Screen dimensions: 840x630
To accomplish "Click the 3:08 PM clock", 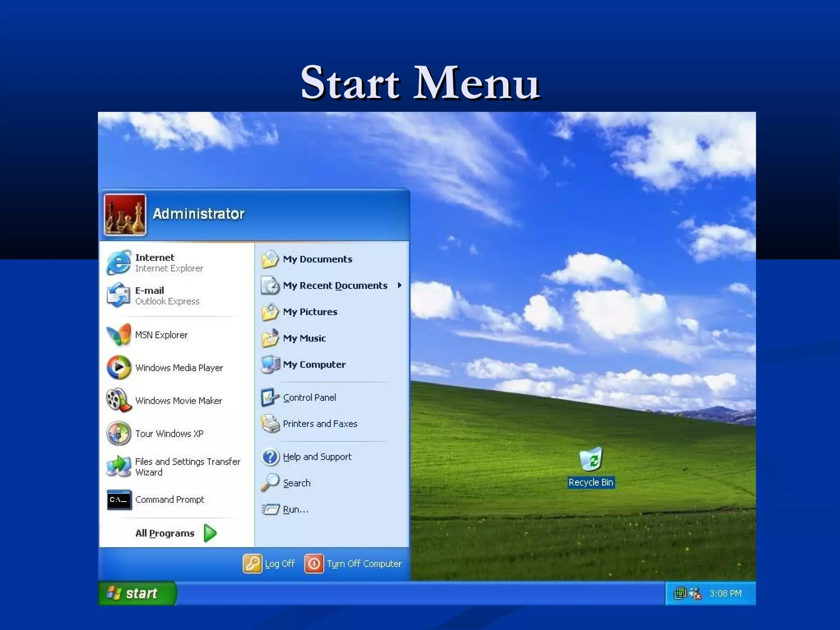I will (x=725, y=593).
